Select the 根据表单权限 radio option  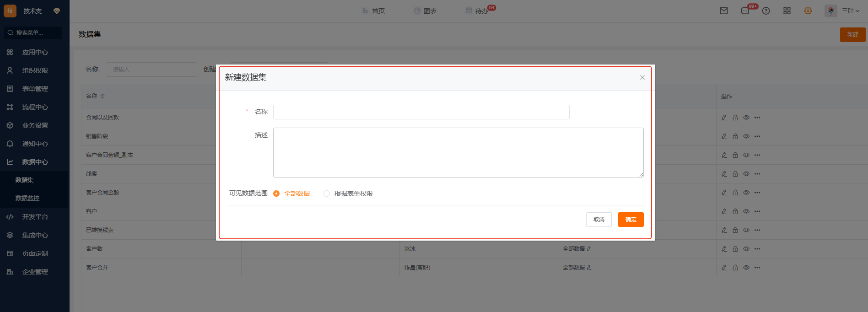pos(327,194)
